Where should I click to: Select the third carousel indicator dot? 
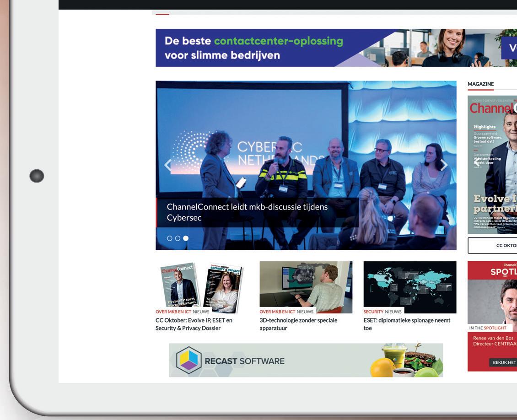pyautogui.click(x=186, y=238)
